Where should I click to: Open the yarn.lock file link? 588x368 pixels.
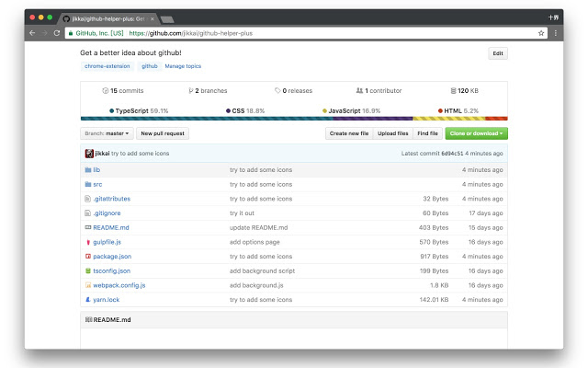click(x=107, y=300)
